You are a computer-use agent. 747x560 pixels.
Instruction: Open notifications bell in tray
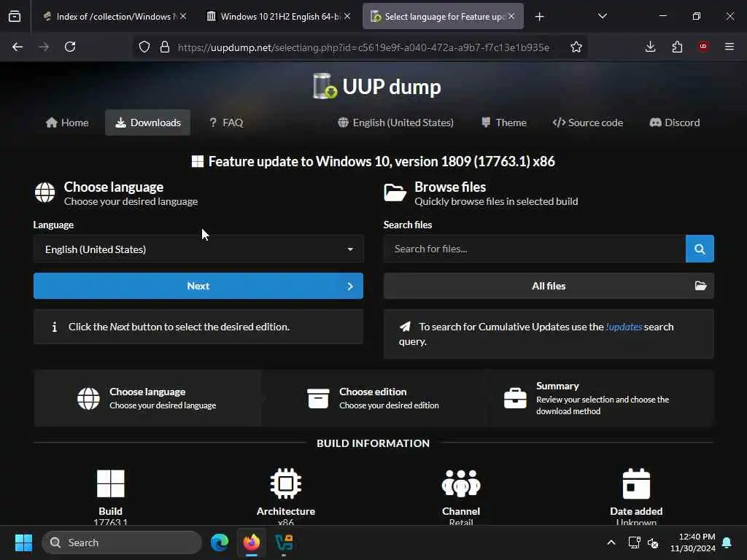click(727, 542)
